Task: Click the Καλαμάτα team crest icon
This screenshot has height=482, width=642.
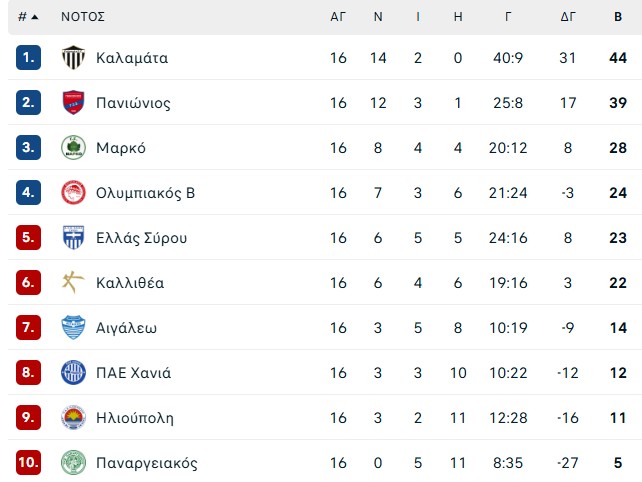Action: (x=73, y=58)
